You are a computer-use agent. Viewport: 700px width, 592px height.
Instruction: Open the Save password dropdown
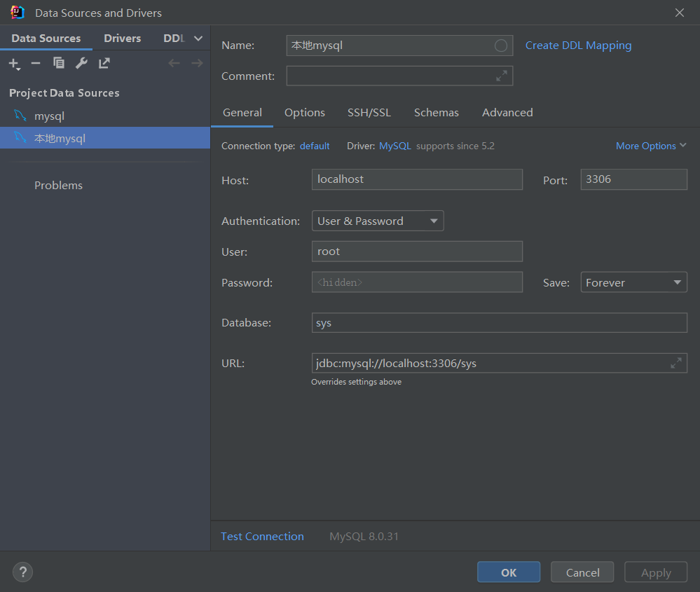coord(633,282)
